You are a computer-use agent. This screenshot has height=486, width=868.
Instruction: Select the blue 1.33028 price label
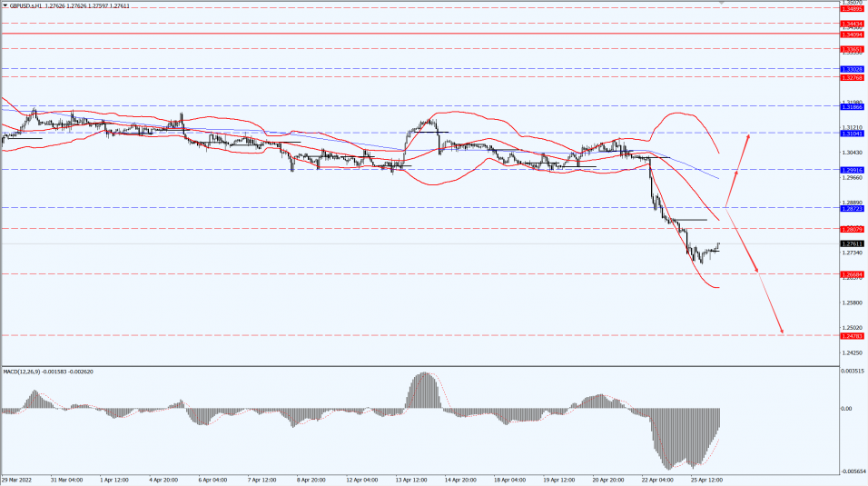click(852, 69)
